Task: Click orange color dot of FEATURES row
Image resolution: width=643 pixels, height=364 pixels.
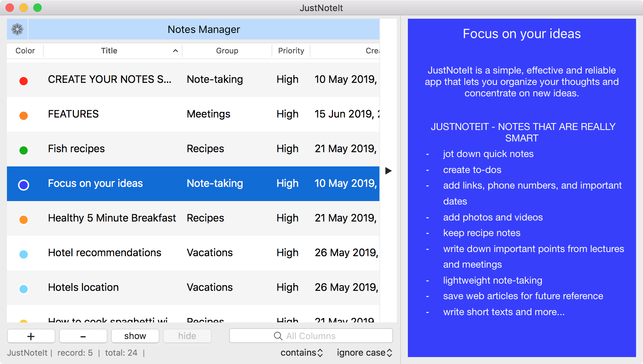Action: [x=24, y=115]
